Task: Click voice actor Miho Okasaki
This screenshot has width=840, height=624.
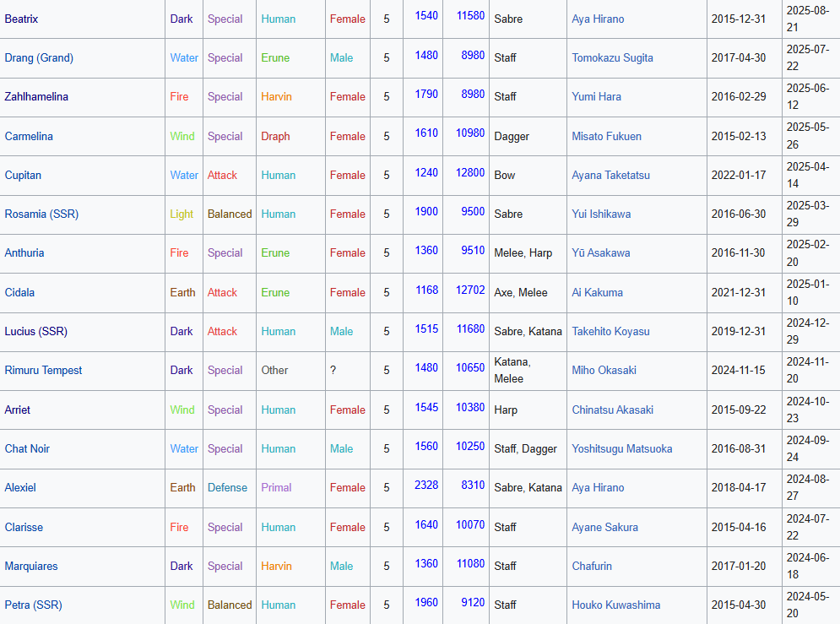Action: pos(604,370)
